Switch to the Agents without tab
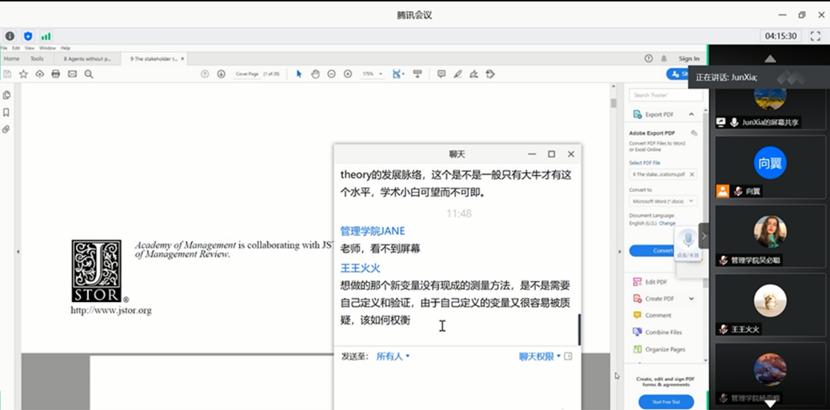830x410 pixels. pyautogui.click(x=88, y=58)
